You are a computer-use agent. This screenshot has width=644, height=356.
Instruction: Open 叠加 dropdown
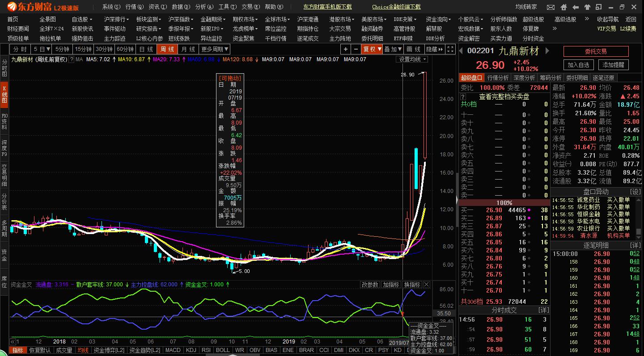click(394, 49)
